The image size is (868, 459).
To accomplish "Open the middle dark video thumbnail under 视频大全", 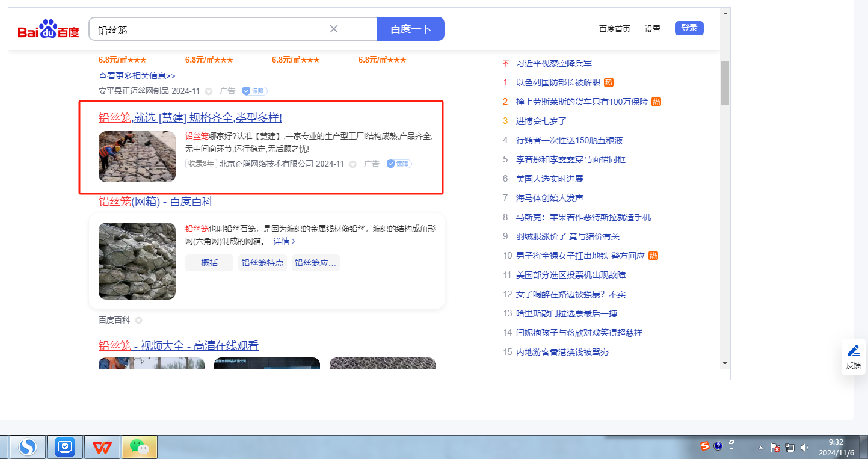I will coord(267,363).
